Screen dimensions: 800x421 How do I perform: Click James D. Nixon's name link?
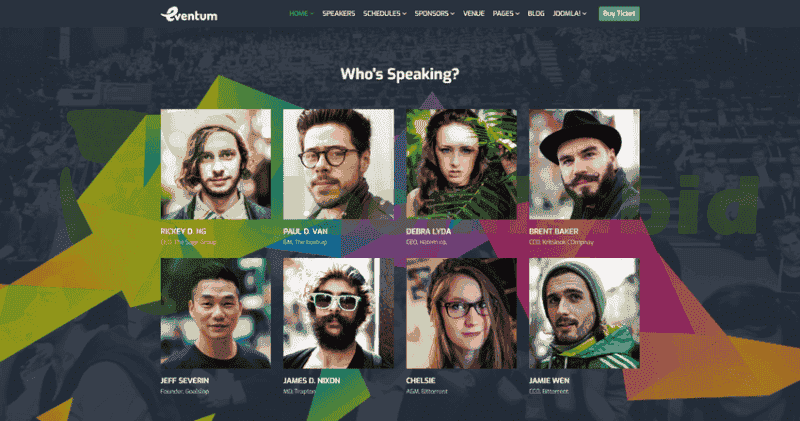(x=311, y=381)
